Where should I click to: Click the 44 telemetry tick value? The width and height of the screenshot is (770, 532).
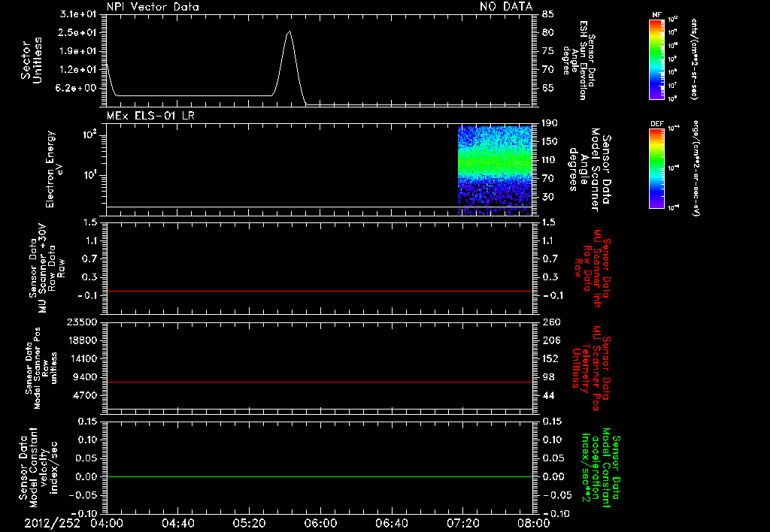547,395
